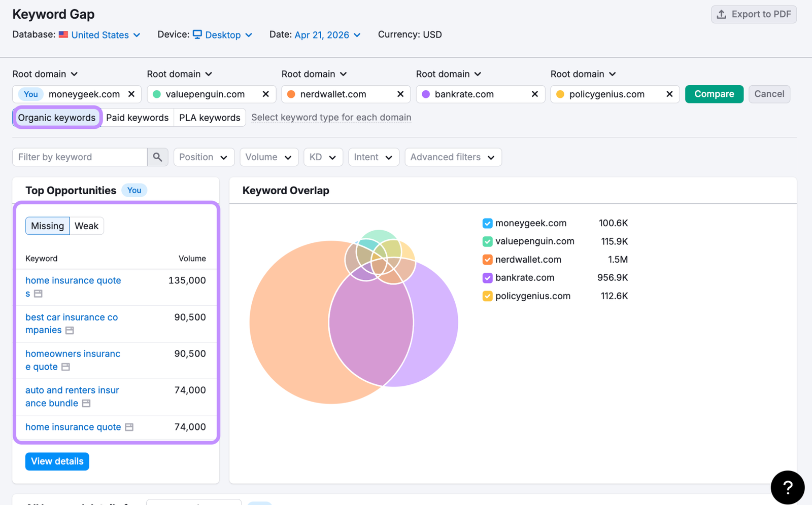This screenshot has width=812, height=505.
Task: Click the 135,000 volume value
Action: (187, 280)
